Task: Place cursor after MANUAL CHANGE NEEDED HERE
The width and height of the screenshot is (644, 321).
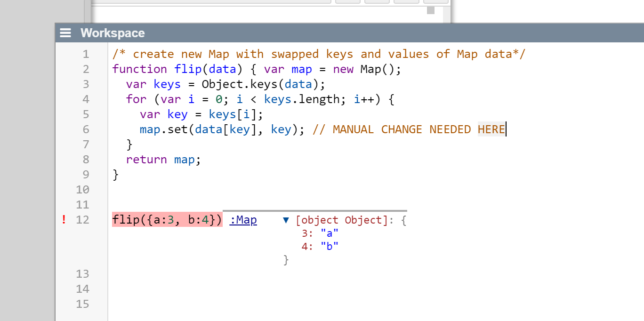Action: pos(506,129)
